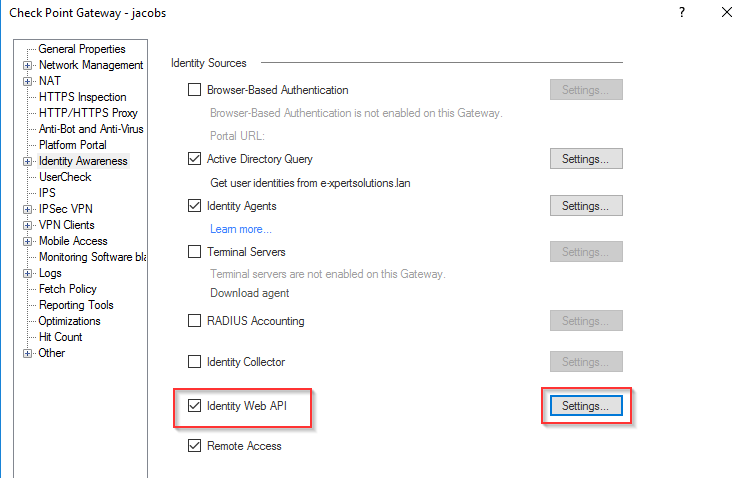Image resolution: width=750 pixels, height=478 pixels.
Task: Enable Browser-Based Authentication checkbox
Action: (195, 90)
